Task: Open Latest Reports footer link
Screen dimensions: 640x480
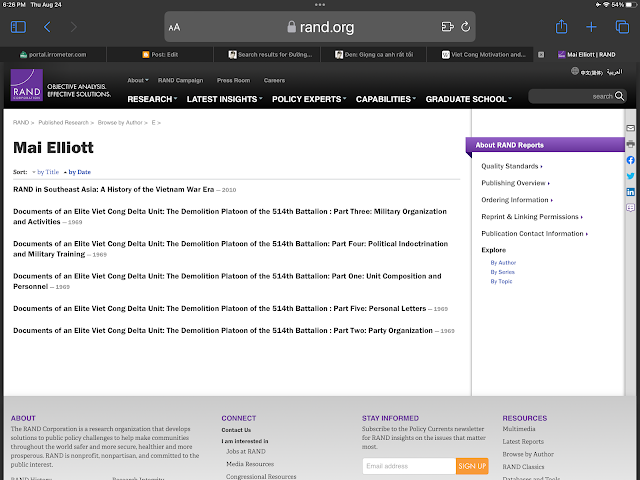Action: point(523,442)
